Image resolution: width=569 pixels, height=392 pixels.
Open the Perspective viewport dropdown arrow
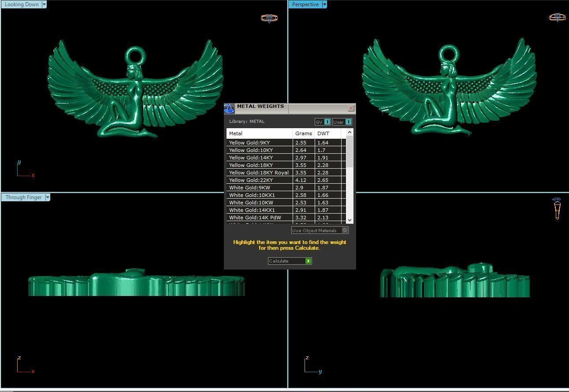[324, 4]
